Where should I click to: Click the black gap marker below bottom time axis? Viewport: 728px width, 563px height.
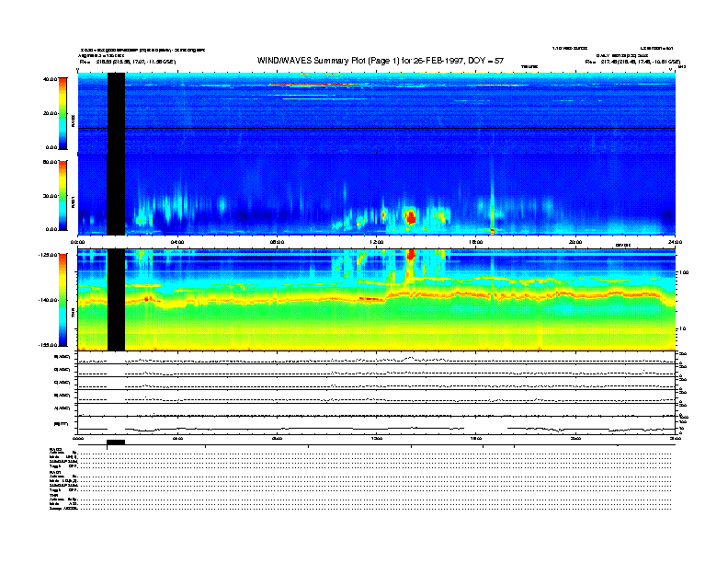click(116, 442)
